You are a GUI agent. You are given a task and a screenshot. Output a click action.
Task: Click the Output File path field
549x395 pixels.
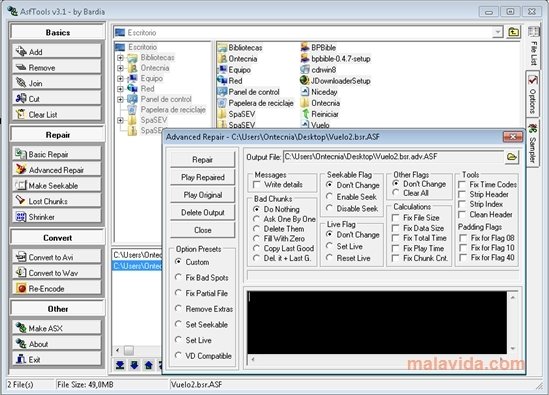393,157
